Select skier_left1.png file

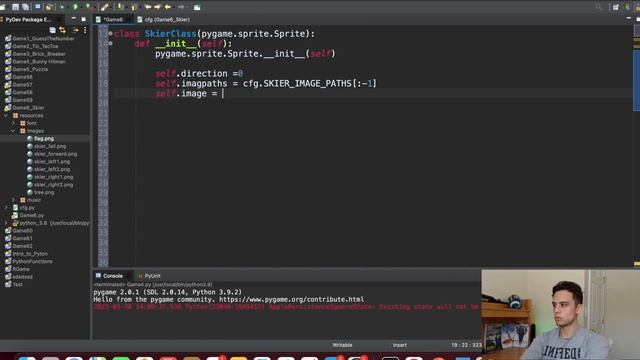51,162
